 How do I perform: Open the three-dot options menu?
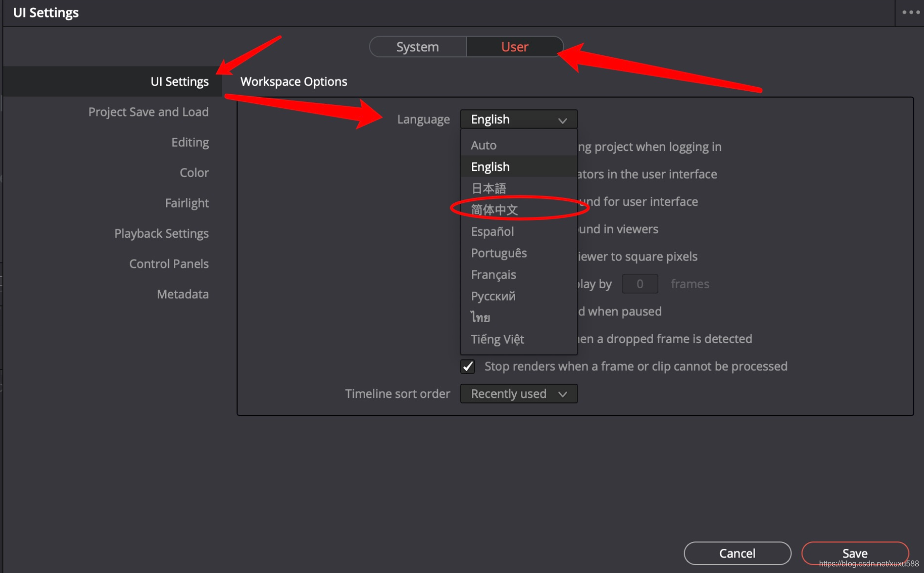point(910,13)
